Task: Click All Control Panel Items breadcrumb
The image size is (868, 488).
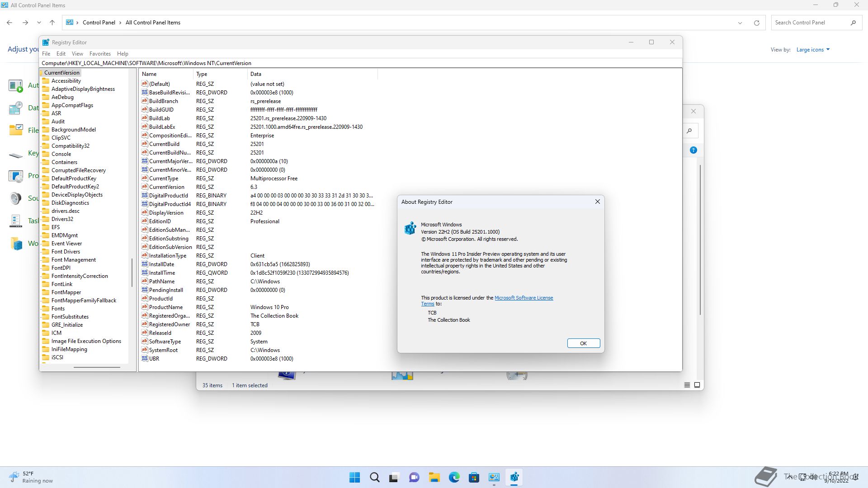Action: (x=153, y=23)
